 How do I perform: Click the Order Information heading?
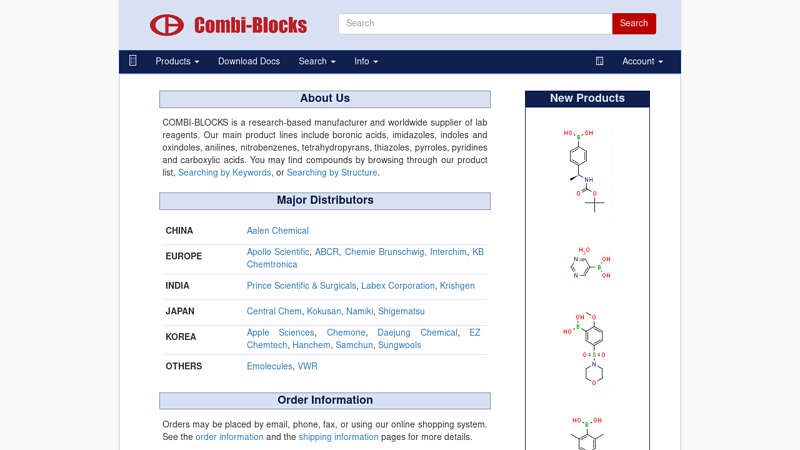[325, 401]
